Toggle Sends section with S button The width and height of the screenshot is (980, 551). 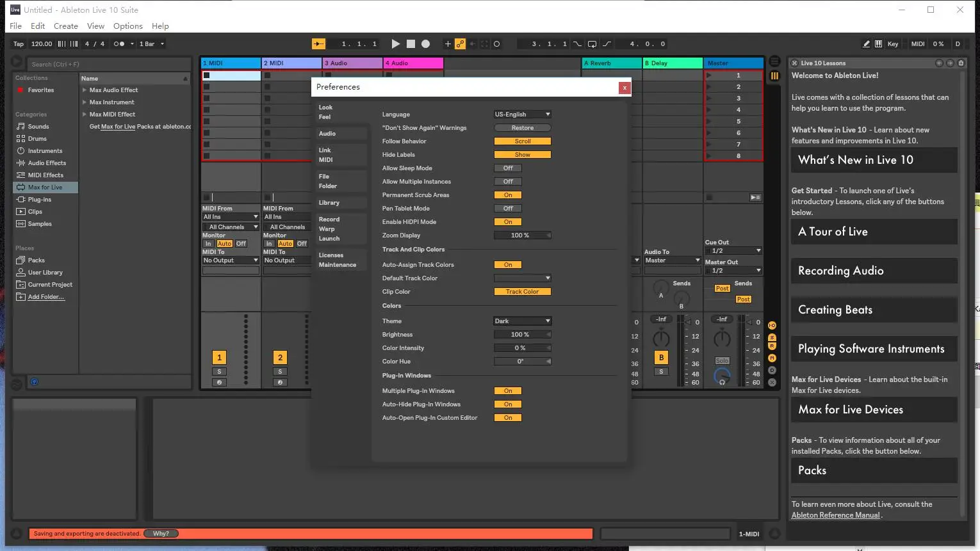point(772,337)
